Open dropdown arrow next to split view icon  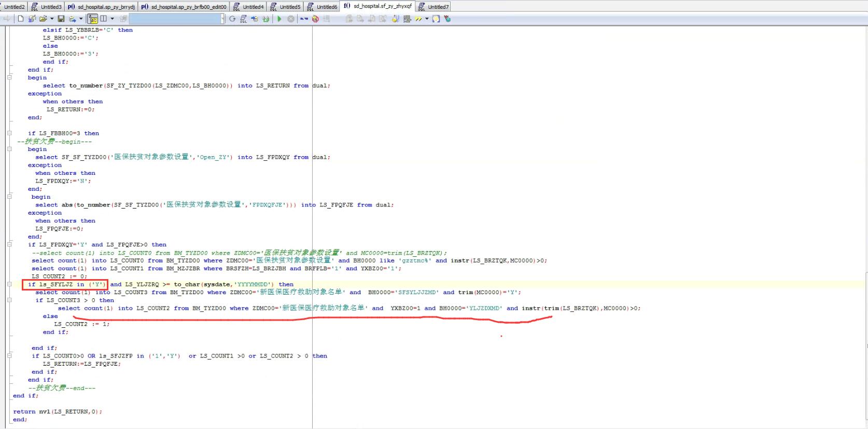point(112,19)
